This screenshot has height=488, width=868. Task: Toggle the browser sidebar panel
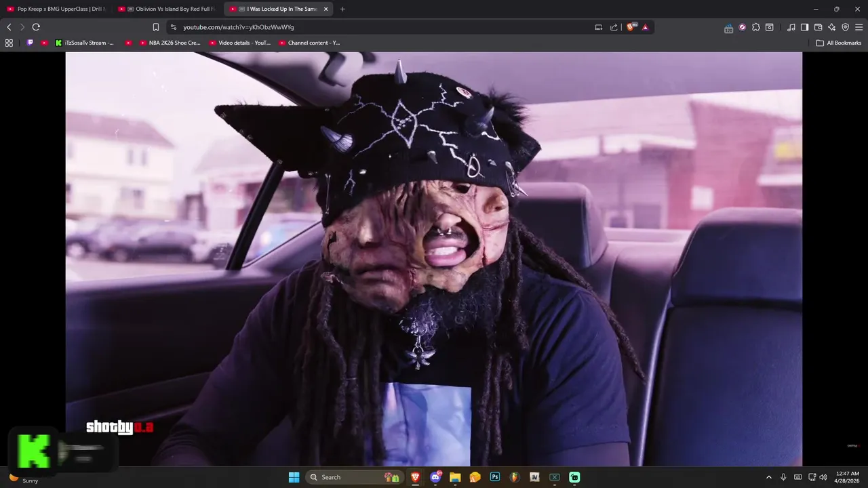(804, 27)
